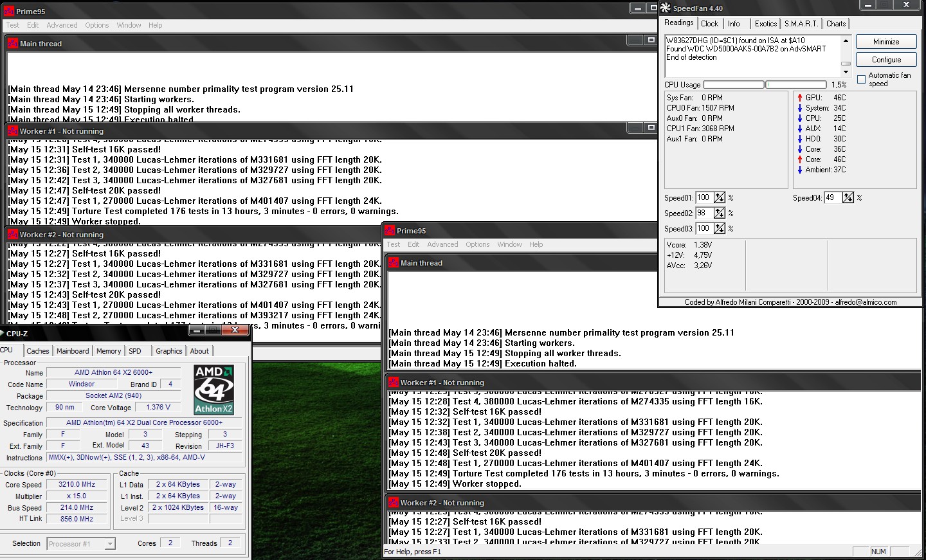Screen dimensions: 926x560
Task: Click the Main thread icon in background Prime95
Action: pos(13,44)
